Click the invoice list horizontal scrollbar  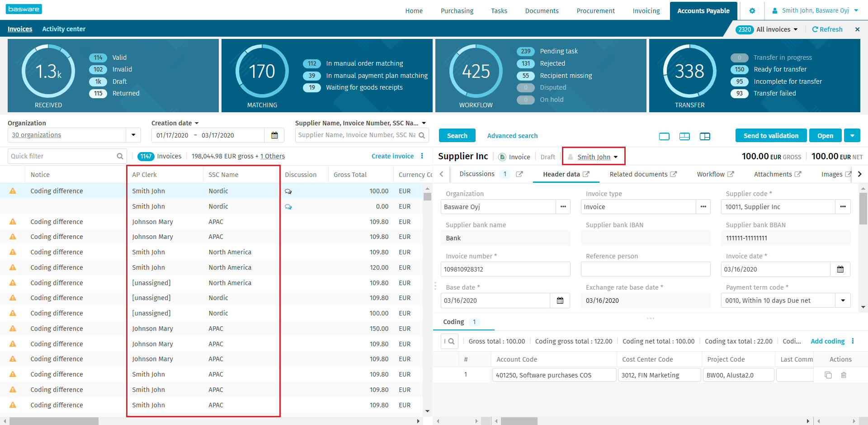pos(54,421)
